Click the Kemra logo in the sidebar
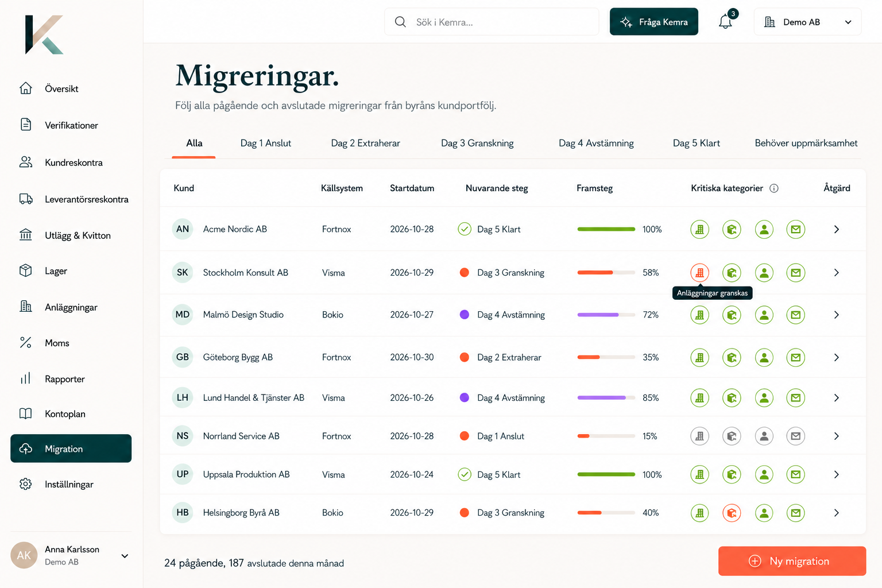This screenshot has height=588, width=882. point(44,35)
